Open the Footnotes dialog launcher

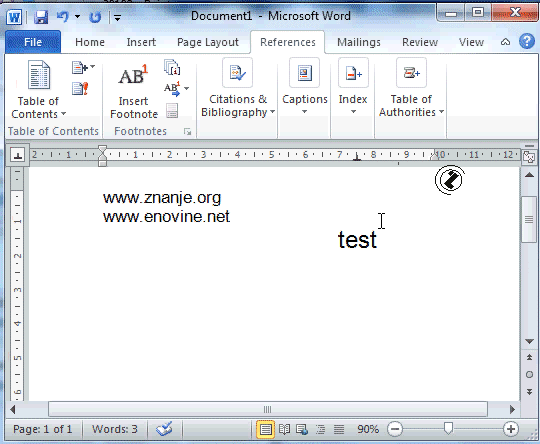(x=187, y=132)
